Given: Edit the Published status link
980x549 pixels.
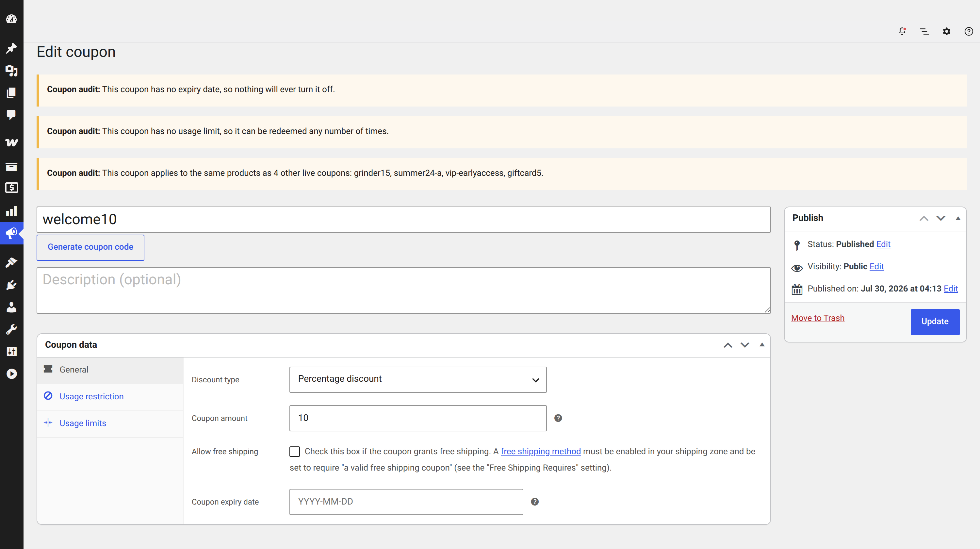Looking at the screenshot, I should click(x=883, y=244).
